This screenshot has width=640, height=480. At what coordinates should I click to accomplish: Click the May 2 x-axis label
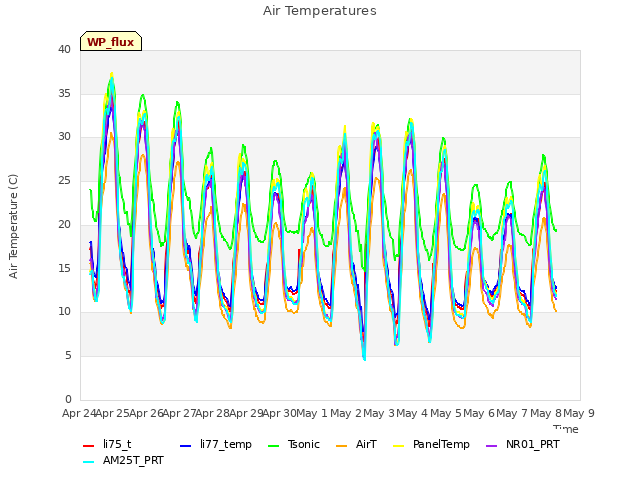tap(346, 413)
